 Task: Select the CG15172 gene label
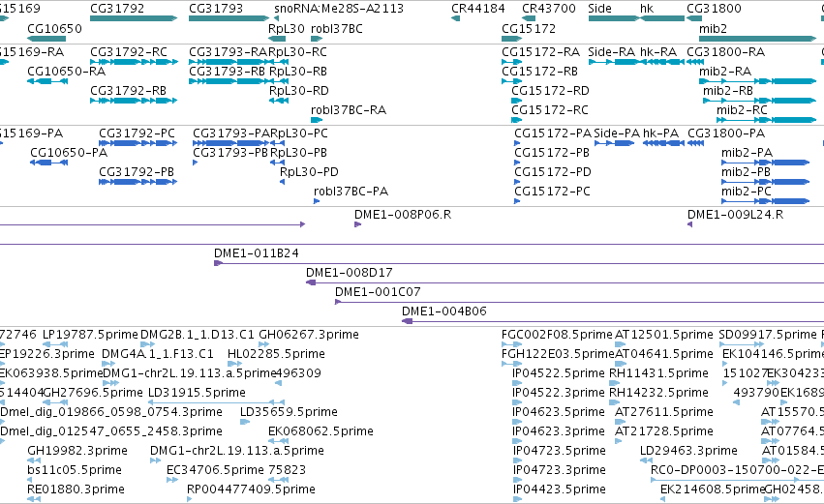click(529, 28)
